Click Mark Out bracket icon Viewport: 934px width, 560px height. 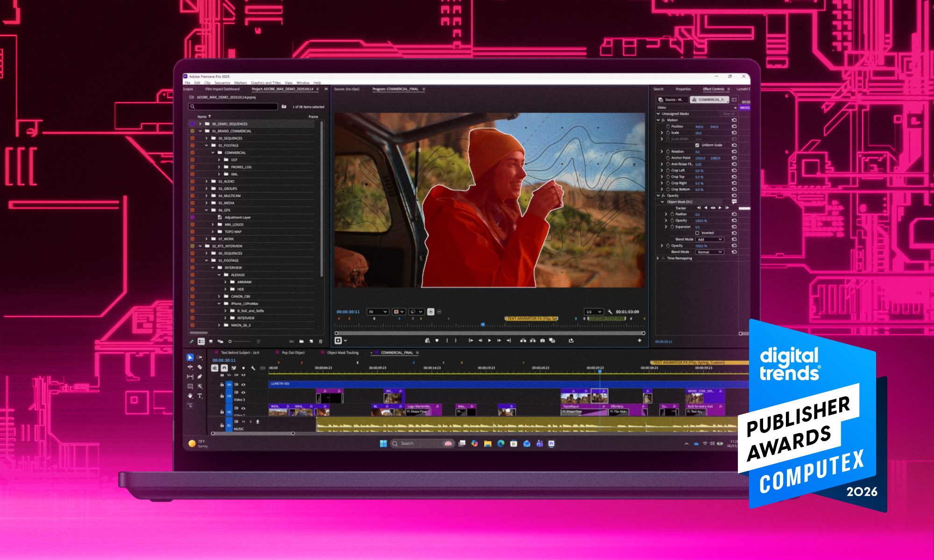click(456, 341)
